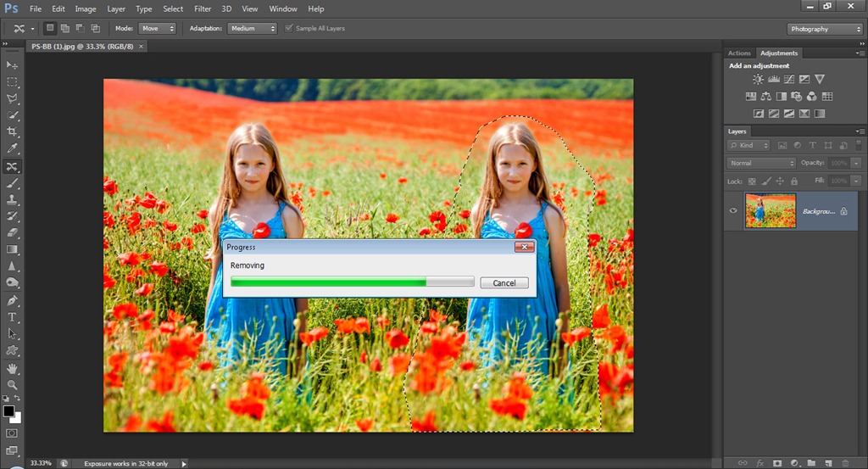Expand the status bar info arrow
This screenshot has width=868, height=469.
(184, 463)
